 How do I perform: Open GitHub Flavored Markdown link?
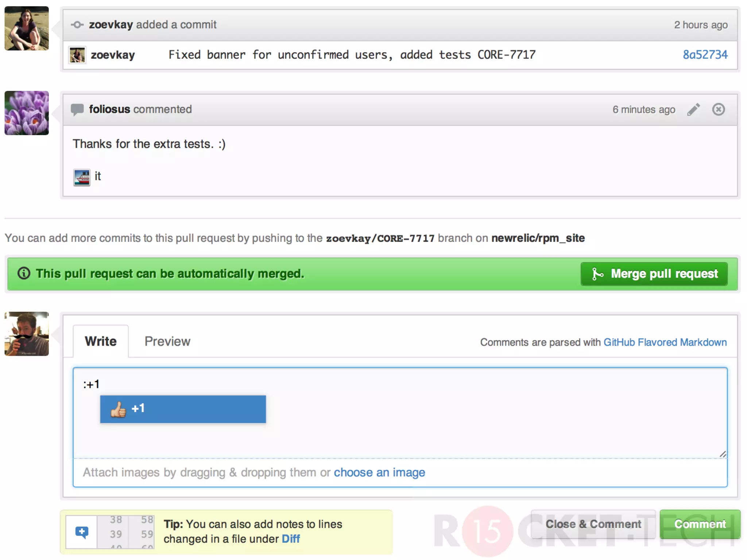tap(665, 342)
